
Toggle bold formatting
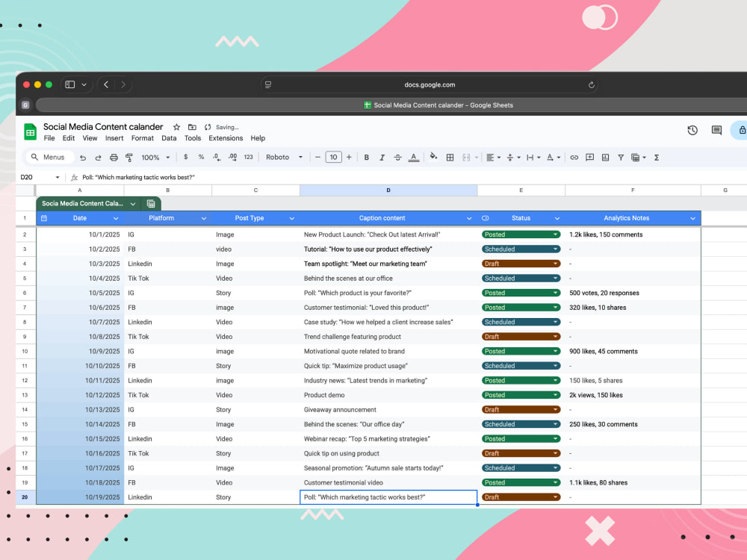click(366, 158)
